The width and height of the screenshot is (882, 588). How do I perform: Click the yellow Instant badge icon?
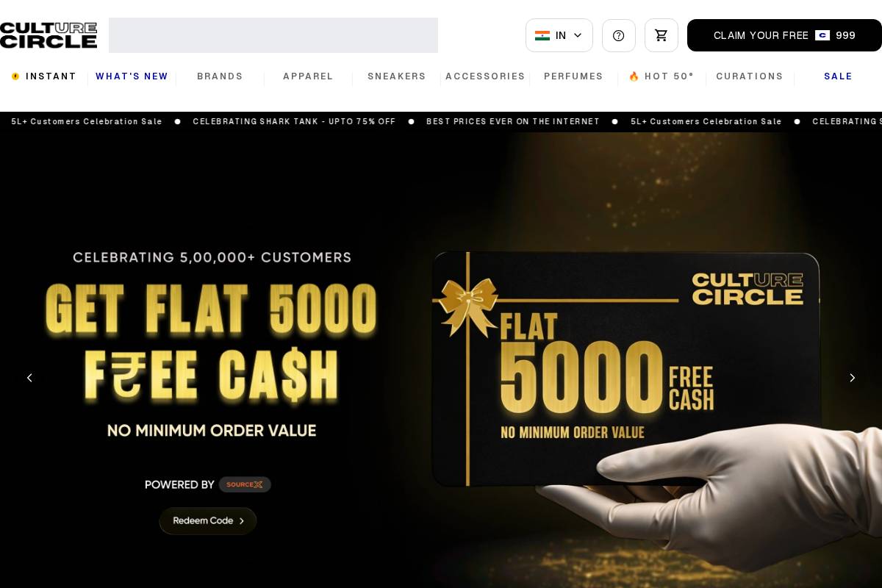pyautogui.click(x=15, y=76)
